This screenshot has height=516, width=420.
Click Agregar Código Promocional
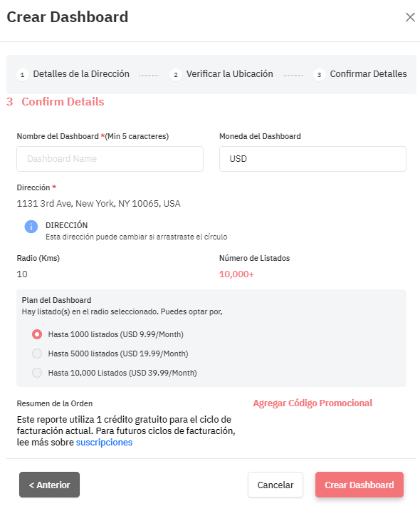coord(313,403)
